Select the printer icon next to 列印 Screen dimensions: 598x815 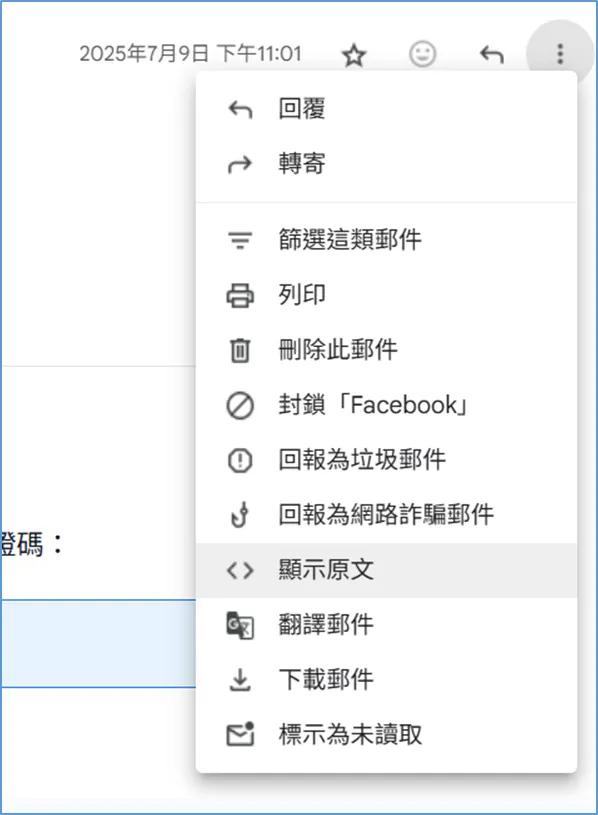240,295
